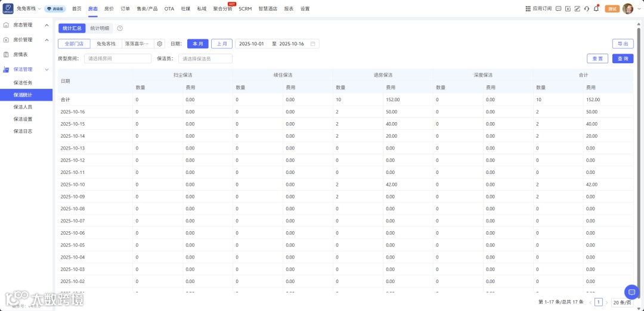Viewport: 644px width, 311px height.
Task: Open the 首页 top menu
Action: pyautogui.click(x=77, y=8)
